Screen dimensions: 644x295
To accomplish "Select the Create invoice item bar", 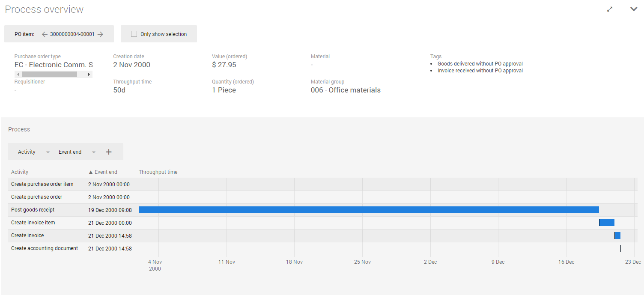I will point(606,223).
